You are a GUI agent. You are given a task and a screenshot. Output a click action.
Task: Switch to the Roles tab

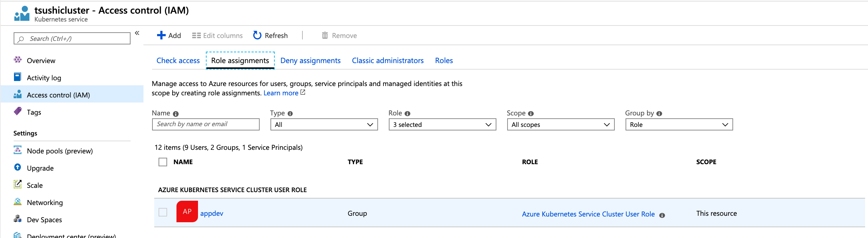pos(444,61)
